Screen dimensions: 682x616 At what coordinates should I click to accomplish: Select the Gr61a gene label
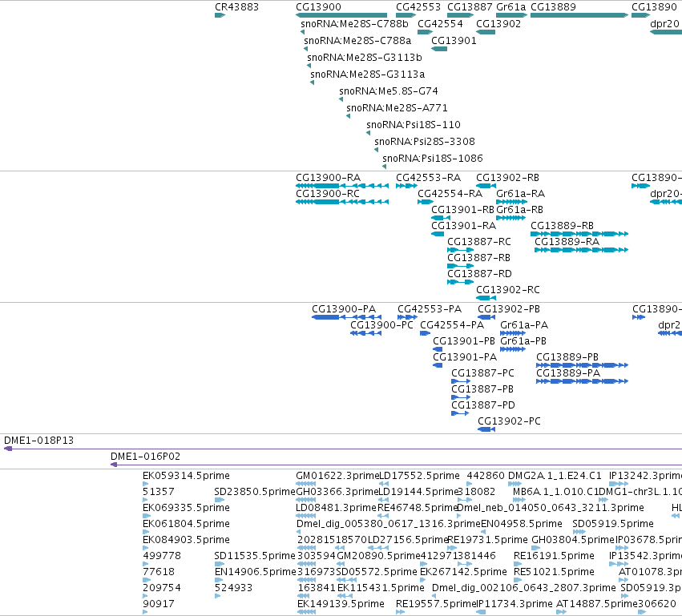(x=510, y=7)
